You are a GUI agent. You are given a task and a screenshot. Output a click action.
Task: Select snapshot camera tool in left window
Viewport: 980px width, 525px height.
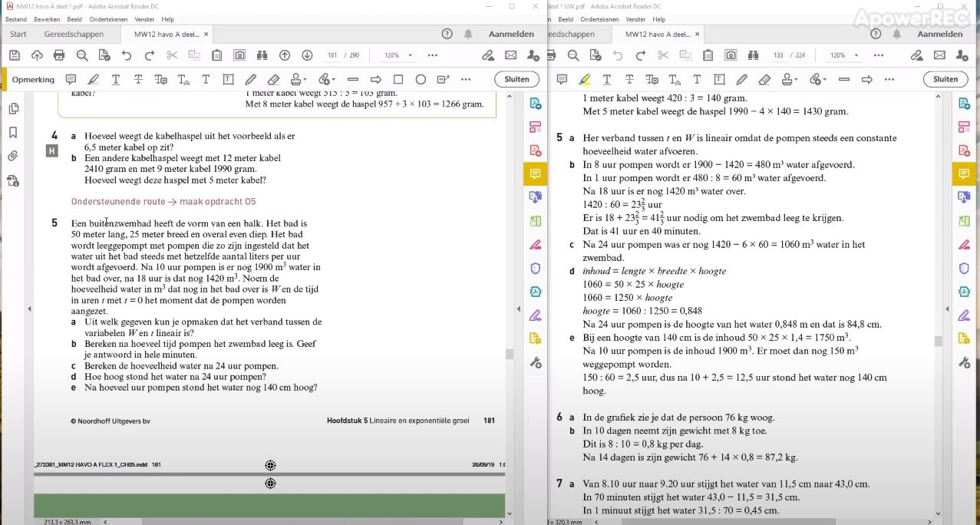[x=240, y=55]
